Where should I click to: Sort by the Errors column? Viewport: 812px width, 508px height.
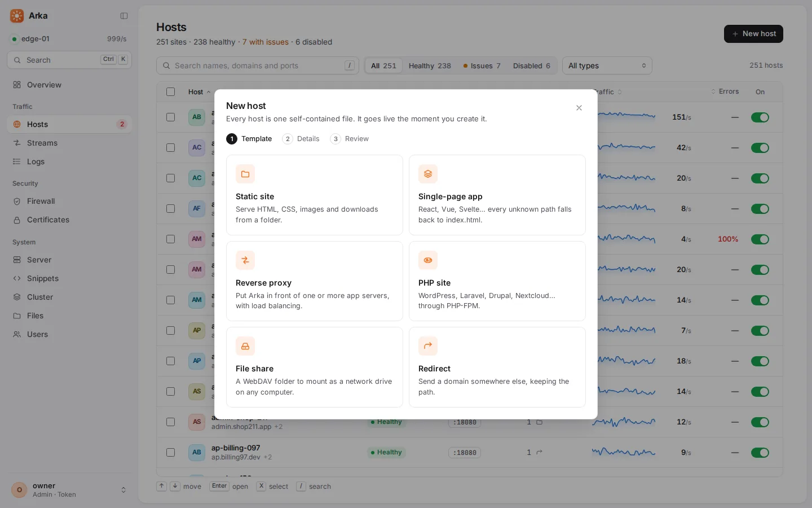point(725,91)
